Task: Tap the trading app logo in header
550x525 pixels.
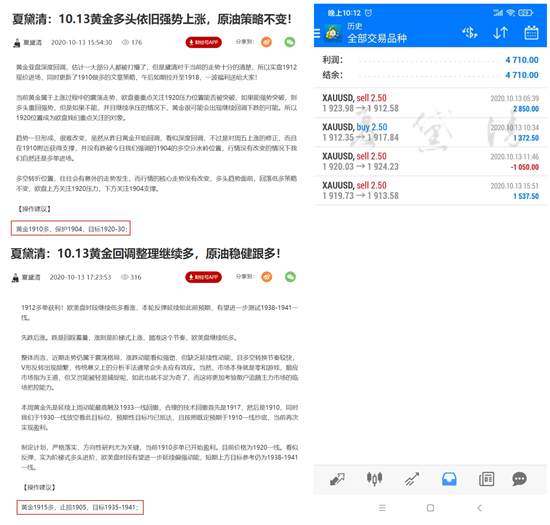Action: point(332,33)
